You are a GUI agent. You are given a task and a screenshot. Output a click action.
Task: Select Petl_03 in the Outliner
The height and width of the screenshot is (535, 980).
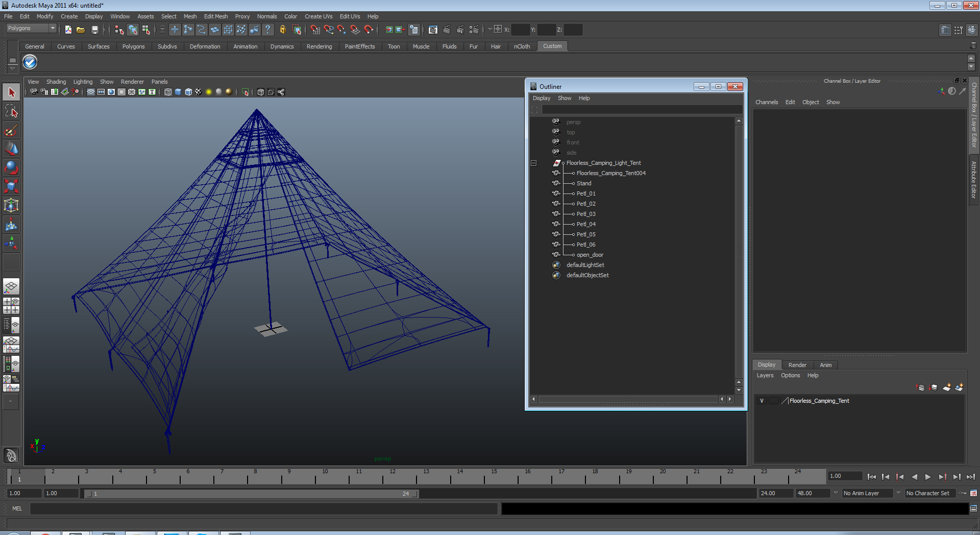[x=586, y=214]
